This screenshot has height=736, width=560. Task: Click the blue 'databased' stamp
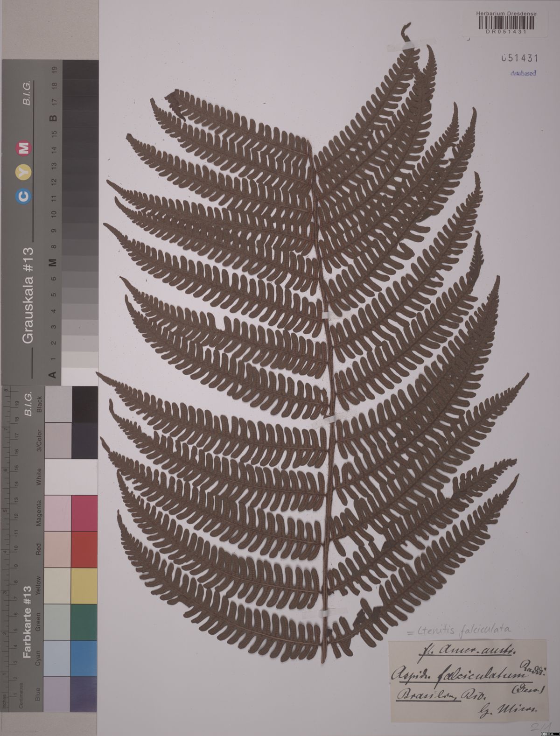523,73
